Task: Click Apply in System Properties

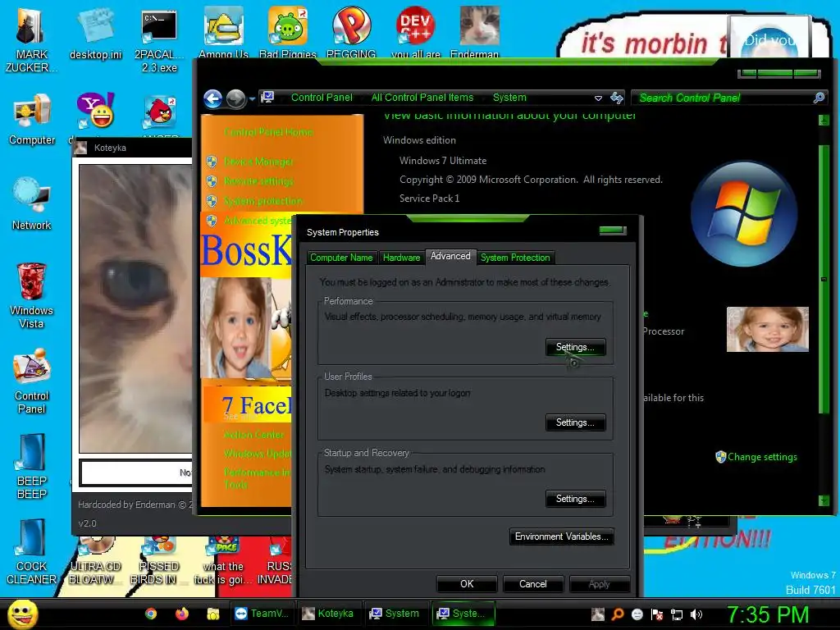Action: (600, 584)
